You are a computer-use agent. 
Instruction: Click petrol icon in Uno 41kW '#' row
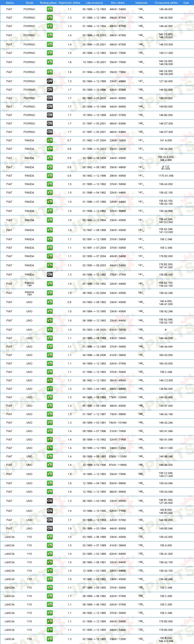(x=50, y=330)
